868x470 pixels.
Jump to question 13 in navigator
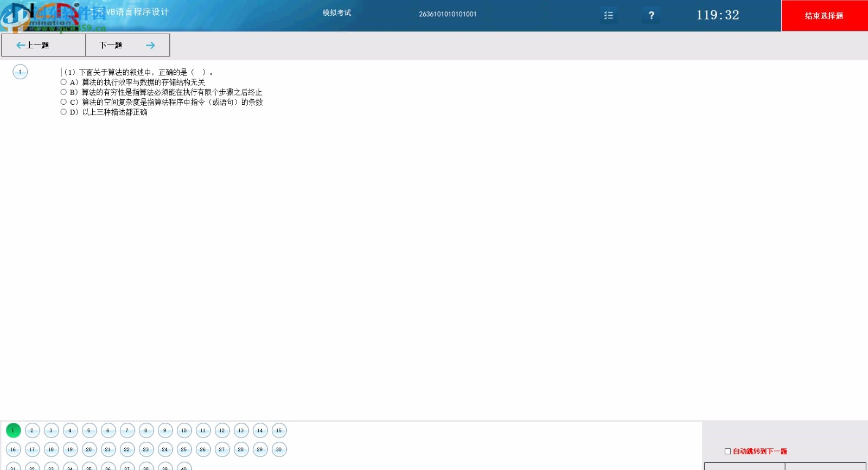click(241, 430)
